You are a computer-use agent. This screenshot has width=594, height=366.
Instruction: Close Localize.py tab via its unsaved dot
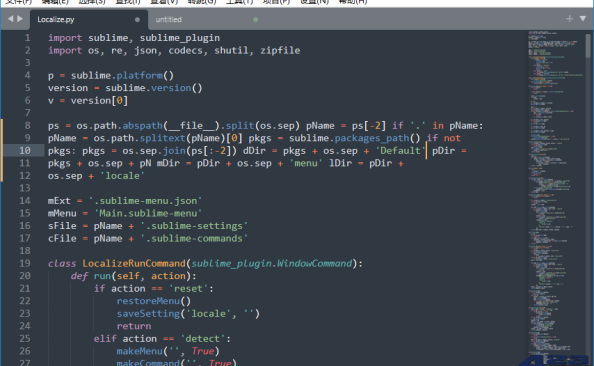tap(137, 20)
